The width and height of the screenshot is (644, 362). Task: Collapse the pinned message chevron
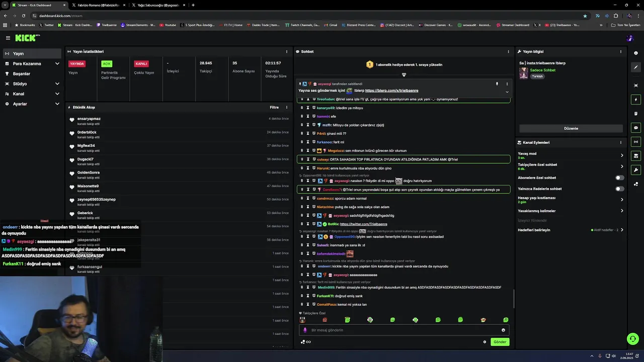click(x=507, y=92)
